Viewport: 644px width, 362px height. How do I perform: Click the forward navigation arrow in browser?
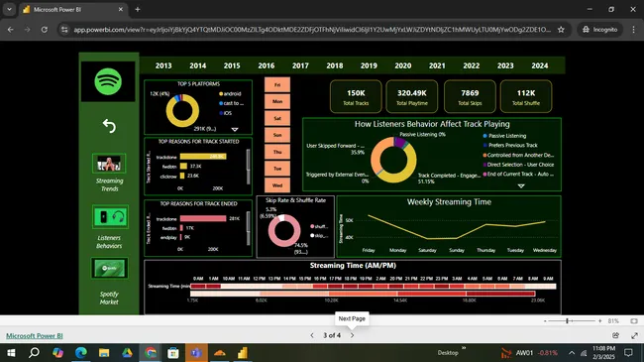[27, 30]
